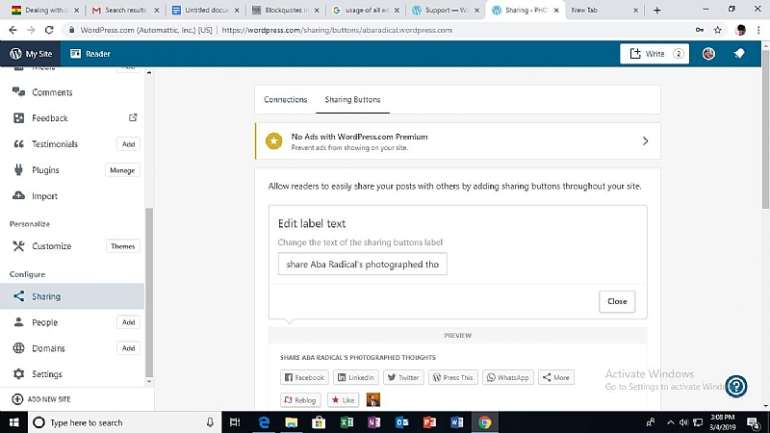
Task: Click the wordpress.com URL address bar
Action: click(336, 30)
